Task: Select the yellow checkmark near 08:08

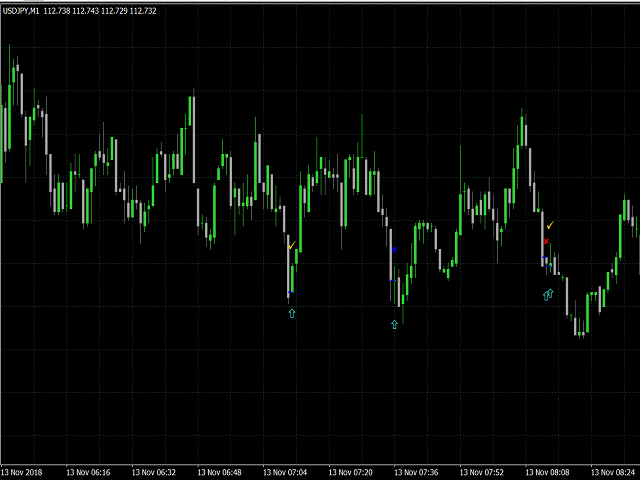Action: pyautogui.click(x=550, y=226)
